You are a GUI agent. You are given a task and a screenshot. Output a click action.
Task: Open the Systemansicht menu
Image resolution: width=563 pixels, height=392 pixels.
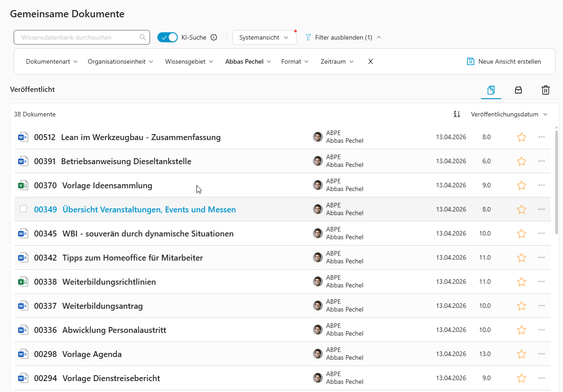pyautogui.click(x=264, y=37)
